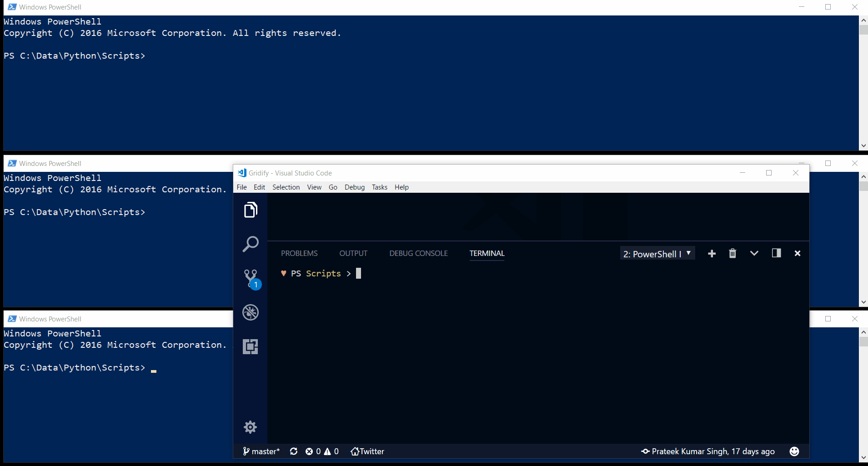This screenshot has height=466, width=868.
Task: Open the Extensions view in VS Code
Action: 251,346
